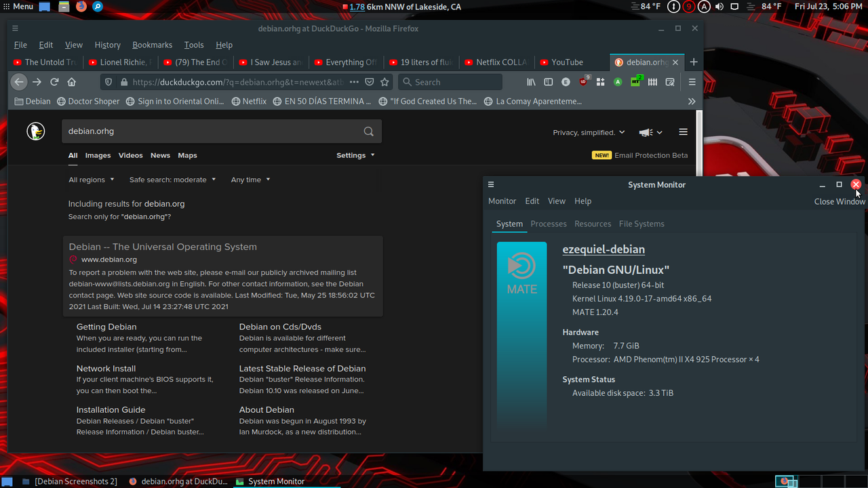
Task: Click the Firefox toolbar Search box
Action: click(450, 82)
